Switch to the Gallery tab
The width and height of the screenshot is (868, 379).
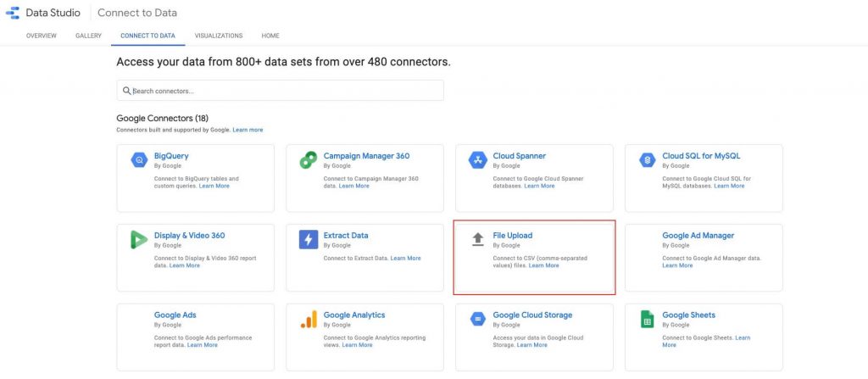[88, 36]
